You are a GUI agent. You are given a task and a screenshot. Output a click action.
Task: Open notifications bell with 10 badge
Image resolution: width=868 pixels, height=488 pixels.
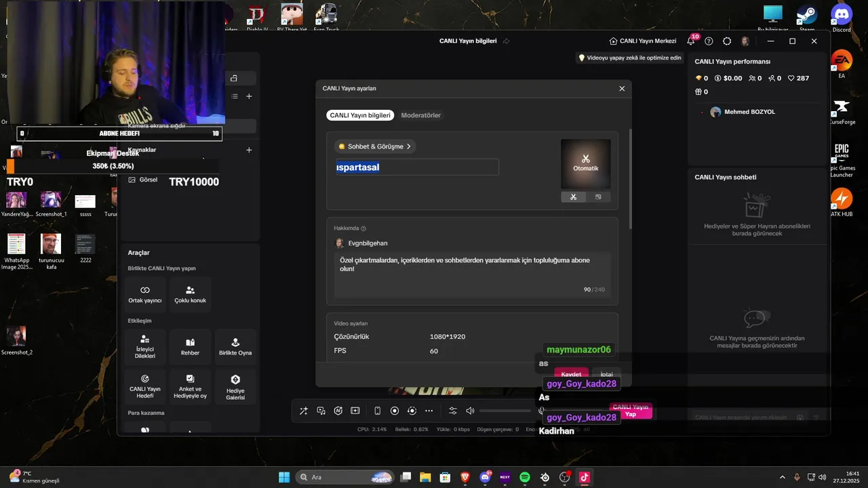(692, 40)
